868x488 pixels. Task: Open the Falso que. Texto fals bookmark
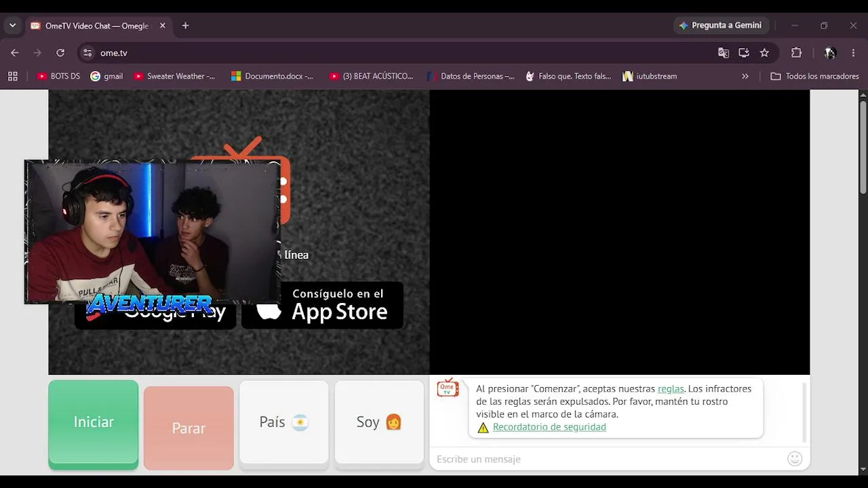[568, 77]
